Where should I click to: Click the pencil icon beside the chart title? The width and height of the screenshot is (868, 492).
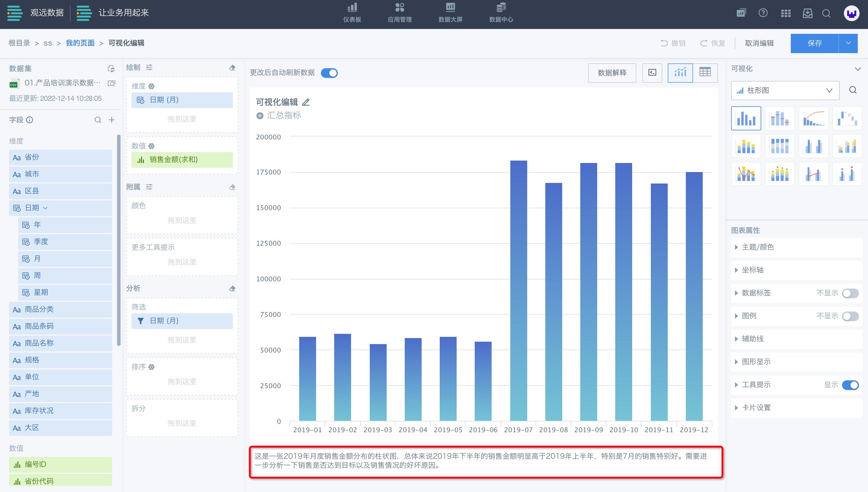(x=306, y=102)
